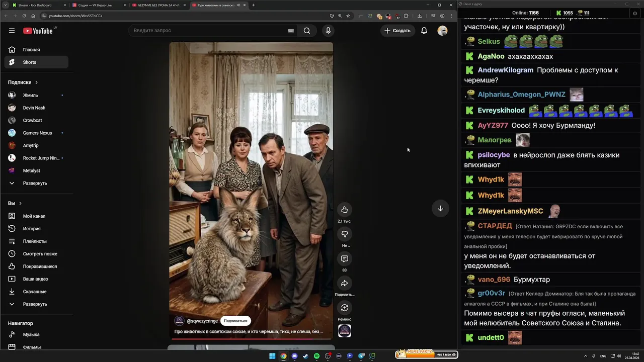Open Chrome from the taskbar
644x362 pixels.
[283, 356]
